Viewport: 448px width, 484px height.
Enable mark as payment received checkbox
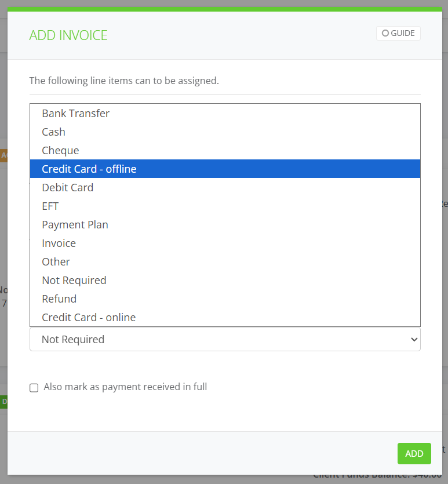[x=34, y=388]
